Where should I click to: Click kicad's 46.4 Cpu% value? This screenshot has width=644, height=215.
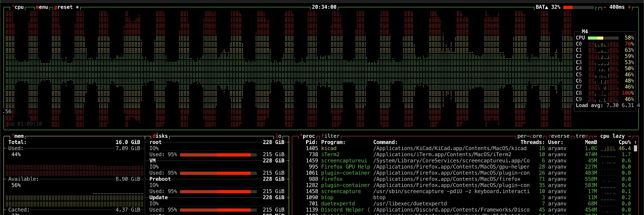click(x=625, y=148)
